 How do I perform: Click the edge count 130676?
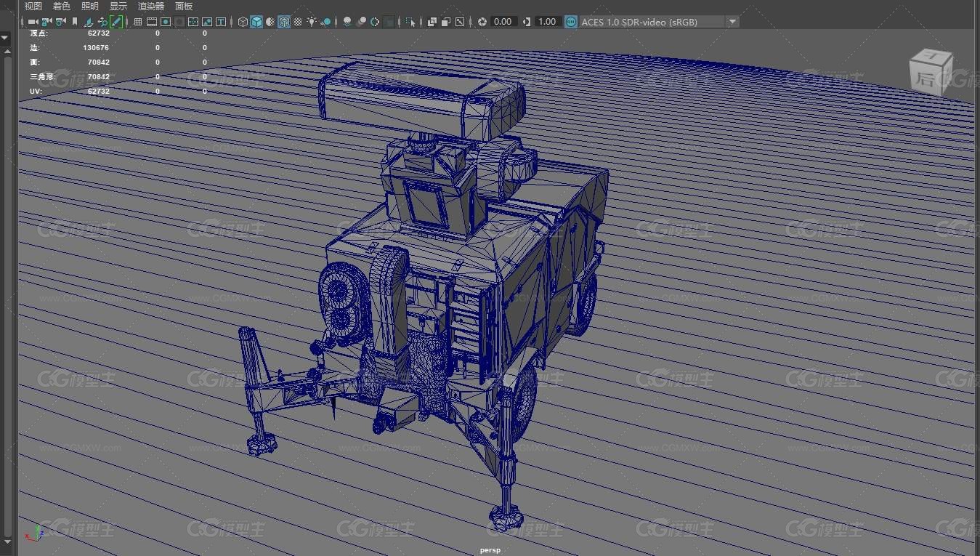(96, 48)
